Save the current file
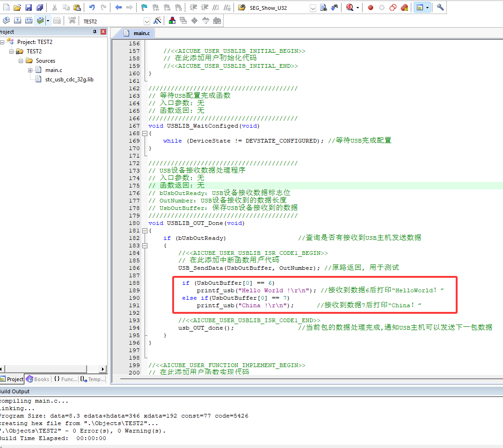 pos(29,7)
